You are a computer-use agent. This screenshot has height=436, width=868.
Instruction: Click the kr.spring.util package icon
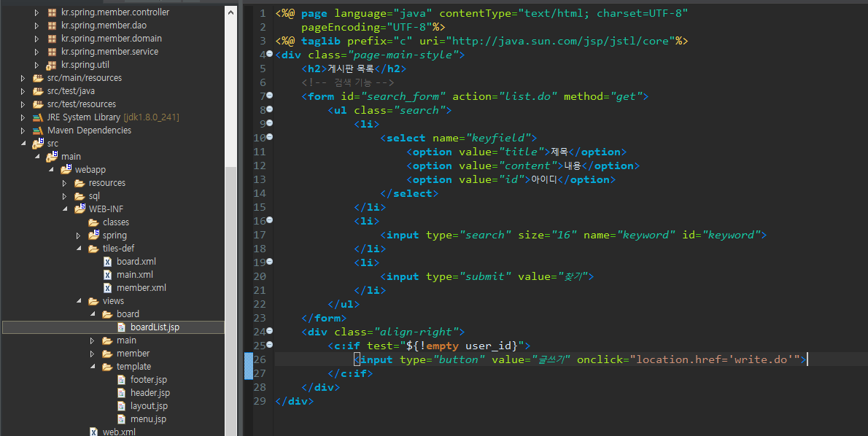[x=52, y=65]
